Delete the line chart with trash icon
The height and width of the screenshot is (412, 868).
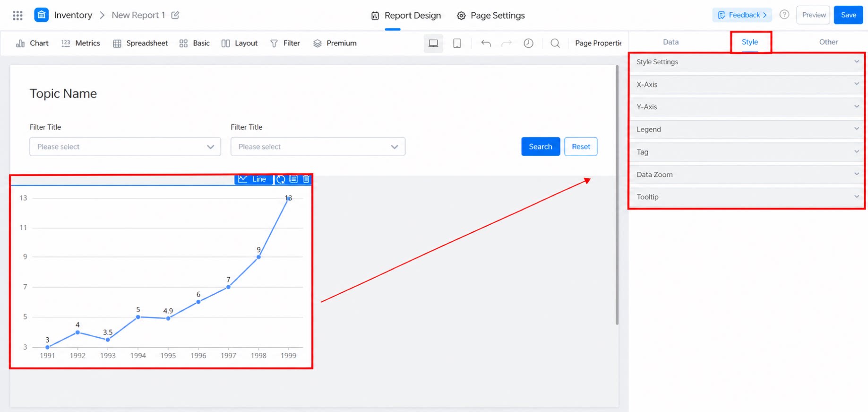pos(306,179)
